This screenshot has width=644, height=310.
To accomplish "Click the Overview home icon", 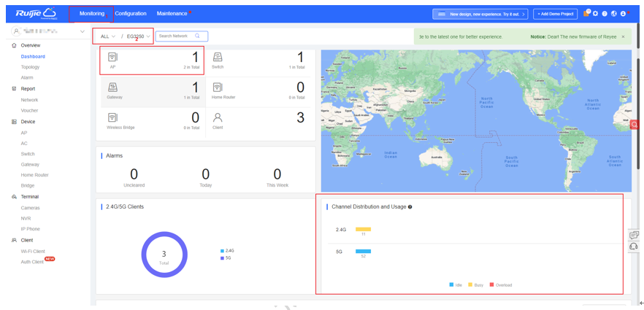I will 15,45.
